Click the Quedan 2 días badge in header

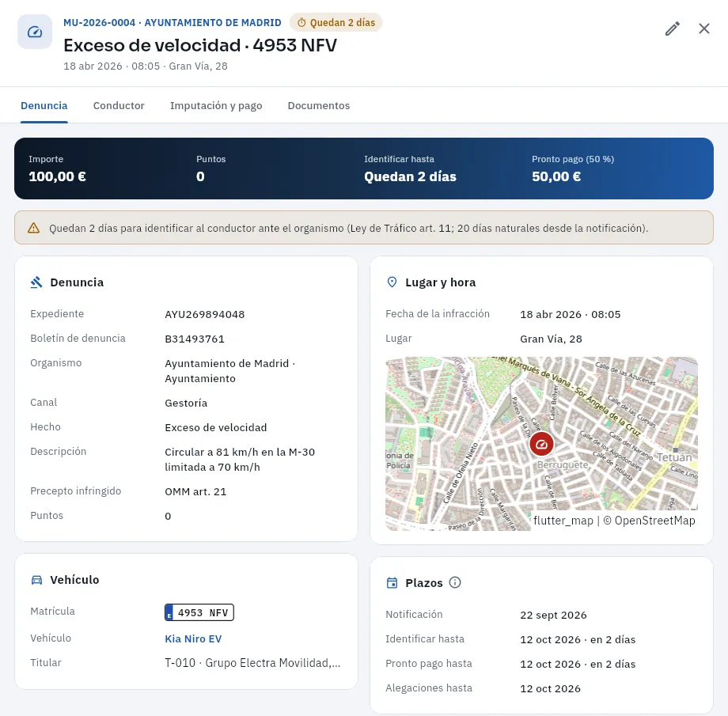pos(336,23)
